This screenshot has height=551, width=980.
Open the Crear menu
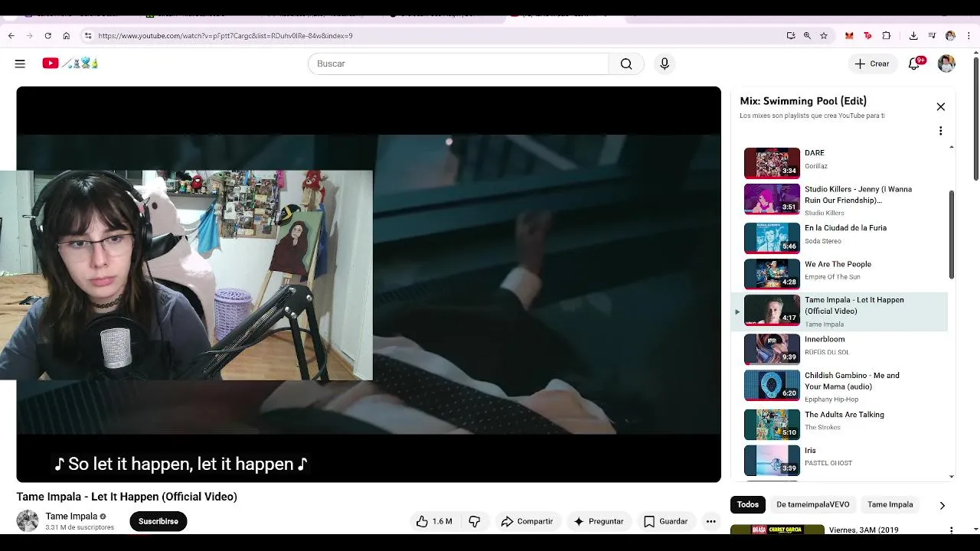pos(872,64)
